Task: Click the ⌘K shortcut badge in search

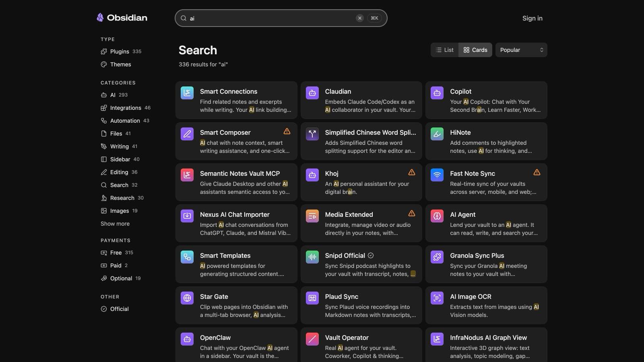Action: coord(374,18)
